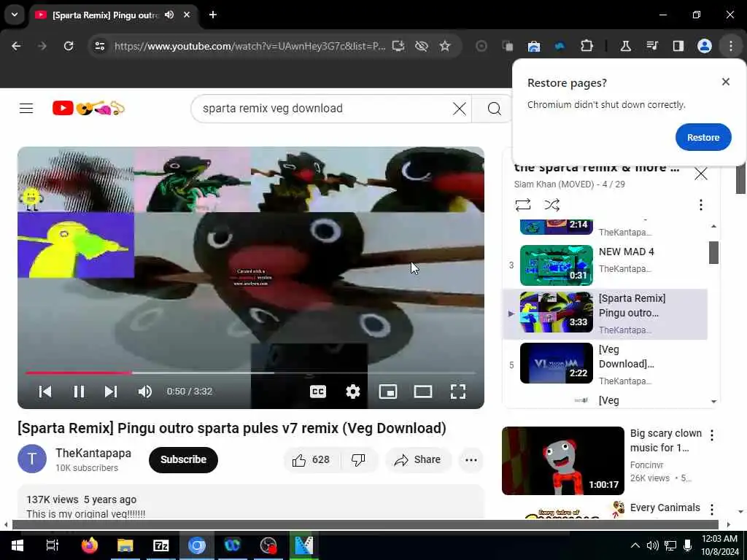Open a new browser tab

point(213,15)
